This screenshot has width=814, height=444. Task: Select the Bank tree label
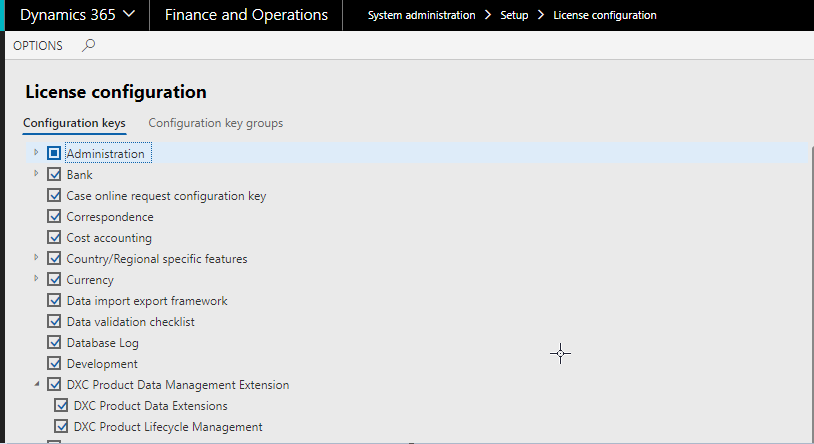(x=79, y=174)
